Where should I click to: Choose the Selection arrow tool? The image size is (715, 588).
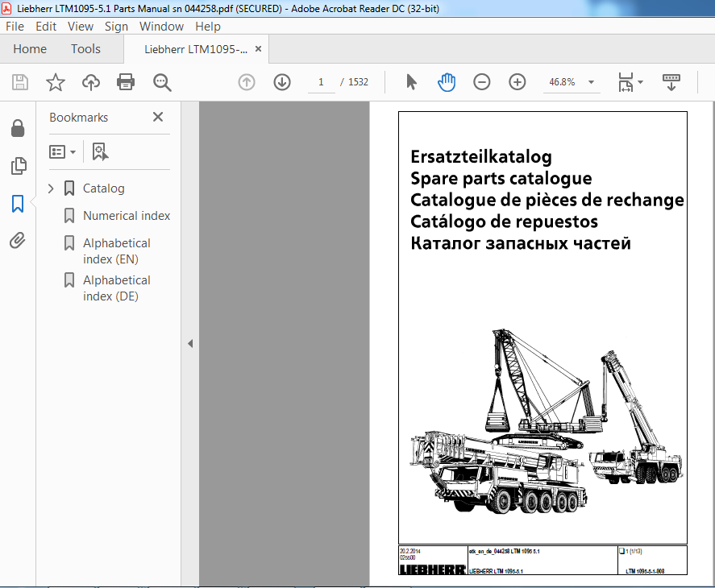point(411,82)
